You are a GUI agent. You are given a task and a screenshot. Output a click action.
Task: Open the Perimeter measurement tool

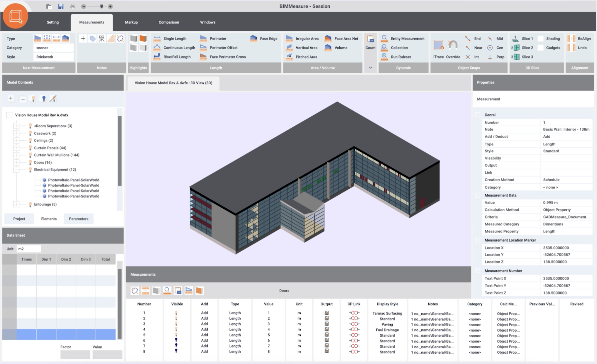(218, 38)
